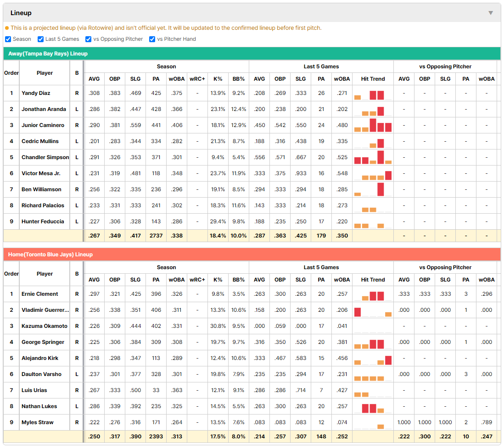Click Nathan Lukes hit trend chart

pos(373,407)
